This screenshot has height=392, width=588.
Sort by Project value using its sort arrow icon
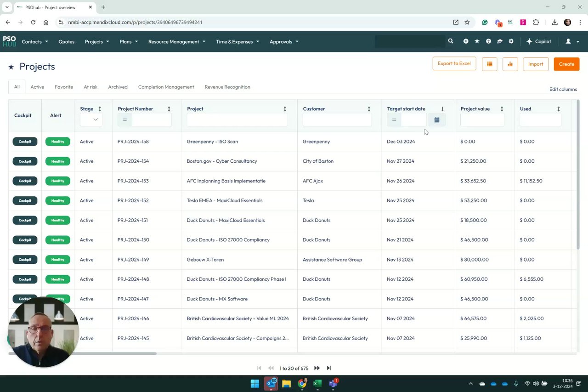coord(502,109)
